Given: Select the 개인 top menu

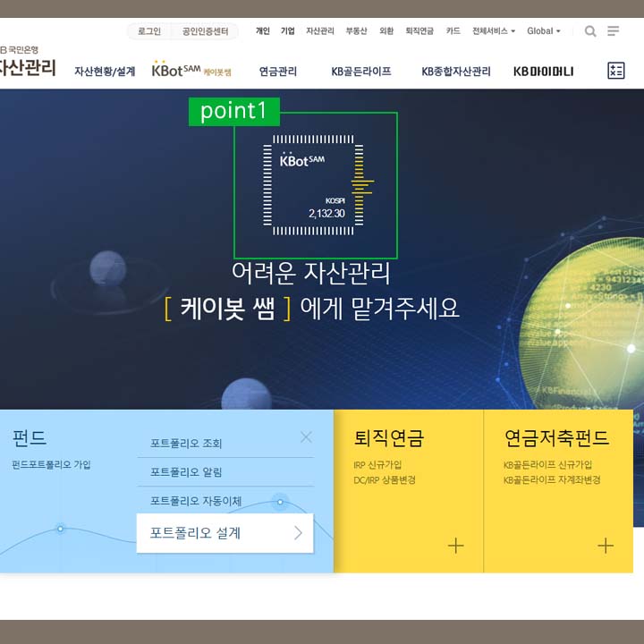Looking at the screenshot, I should tap(263, 31).
